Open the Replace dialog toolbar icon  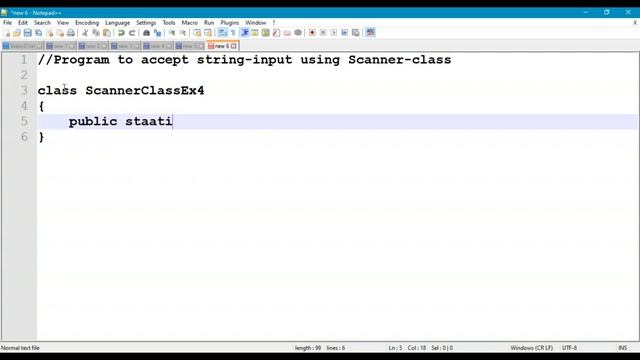pyautogui.click(x=157, y=33)
